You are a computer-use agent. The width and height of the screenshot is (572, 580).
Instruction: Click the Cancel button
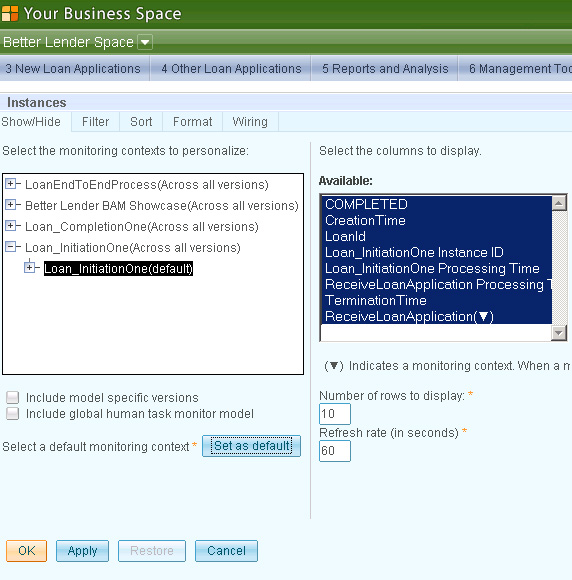(x=226, y=551)
